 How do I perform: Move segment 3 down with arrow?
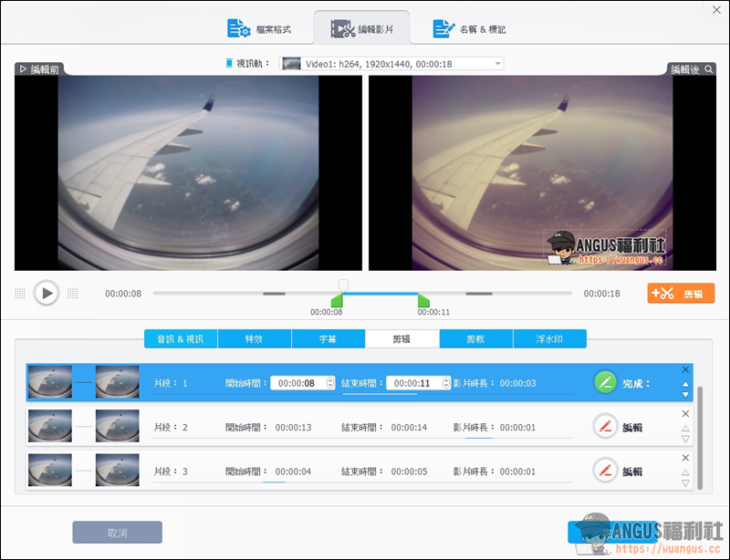click(x=685, y=483)
